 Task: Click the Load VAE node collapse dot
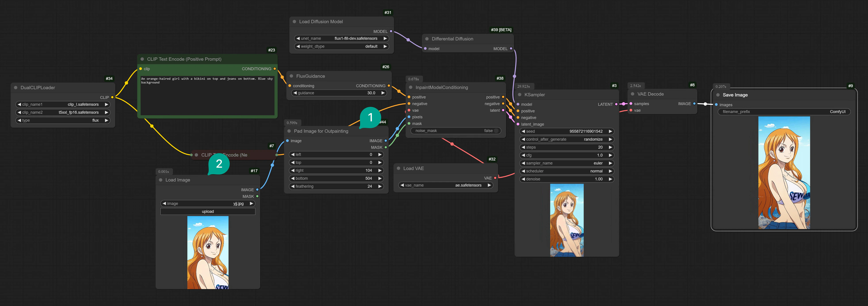[398, 168]
